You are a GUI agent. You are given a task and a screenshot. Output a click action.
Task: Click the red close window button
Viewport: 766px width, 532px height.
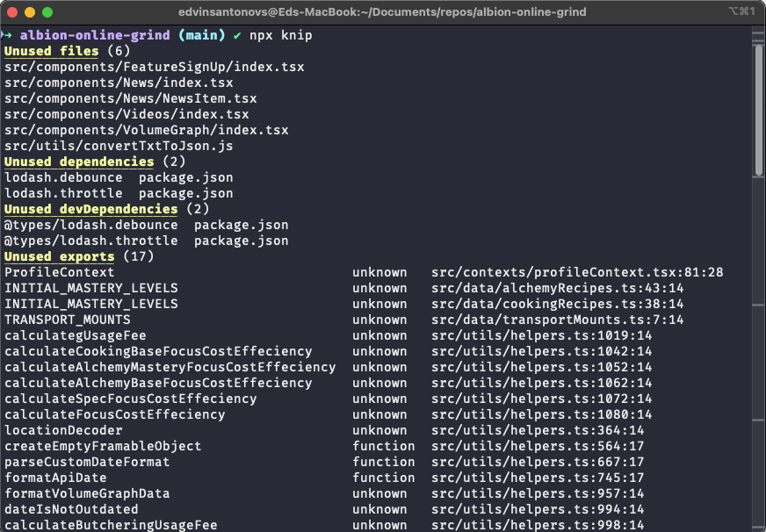pyautogui.click(x=12, y=12)
